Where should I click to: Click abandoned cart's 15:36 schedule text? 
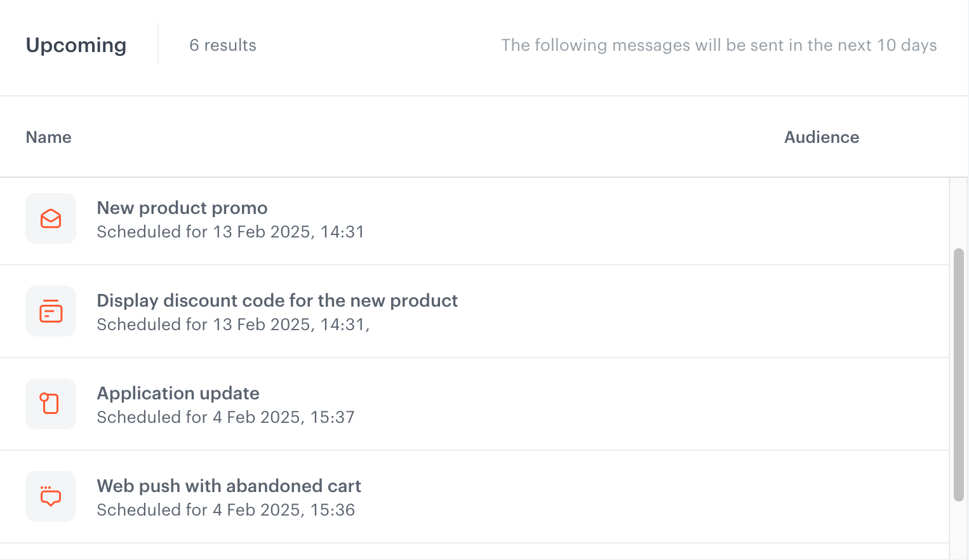pyautogui.click(x=225, y=510)
